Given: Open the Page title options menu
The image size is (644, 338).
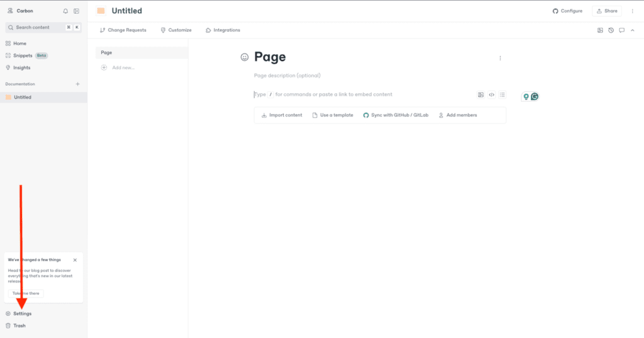Looking at the screenshot, I should tap(500, 58).
